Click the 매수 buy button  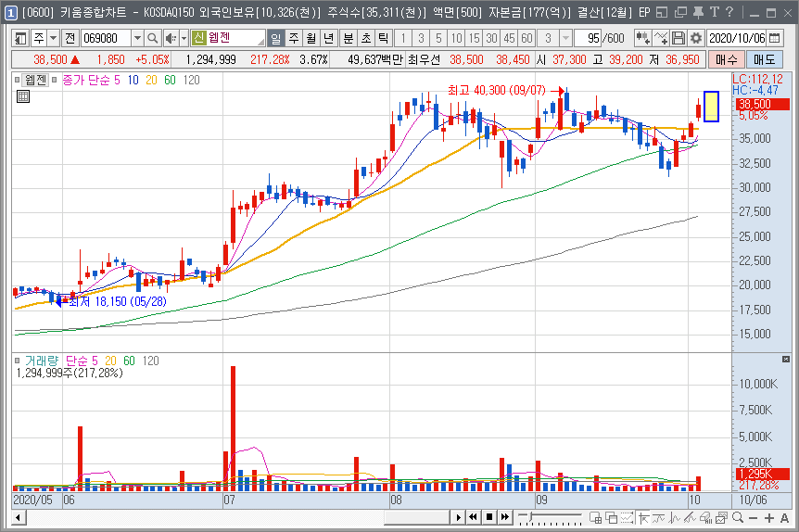coord(726,59)
